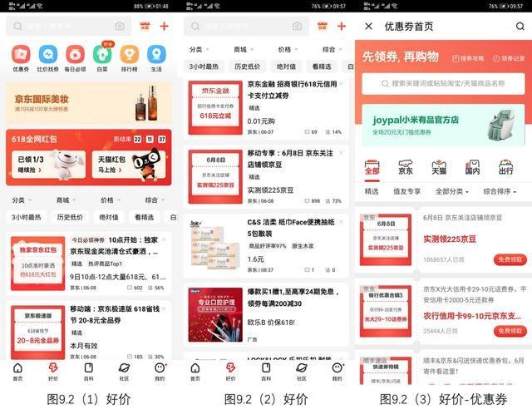532x414 pixels.
Task: Toggle 历史低价 chip in 图9.2 (1) screen
Action: tap(70, 217)
